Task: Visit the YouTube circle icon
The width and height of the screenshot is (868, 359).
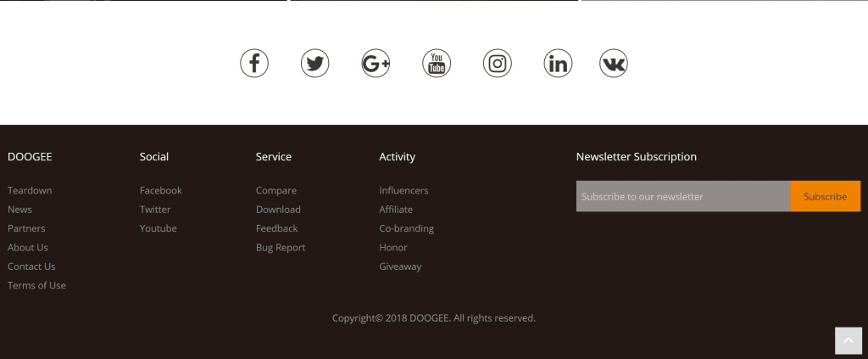Action: (x=437, y=63)
